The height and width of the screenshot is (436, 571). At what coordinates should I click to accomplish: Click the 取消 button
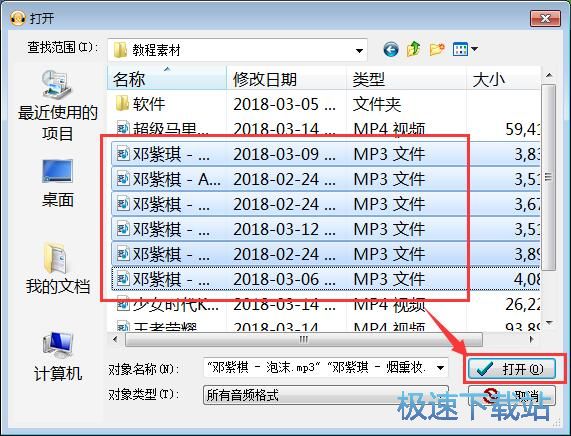[x=512, y=396]
